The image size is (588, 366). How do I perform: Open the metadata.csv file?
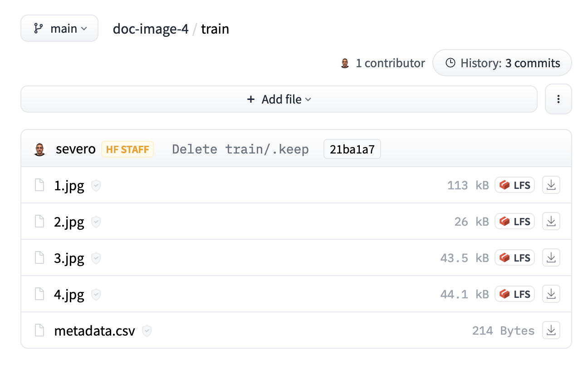(x=94, y=331)
